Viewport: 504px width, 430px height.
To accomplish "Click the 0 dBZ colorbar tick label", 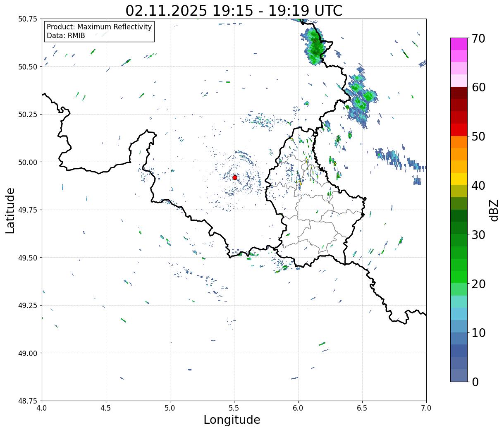I will 475,382.
